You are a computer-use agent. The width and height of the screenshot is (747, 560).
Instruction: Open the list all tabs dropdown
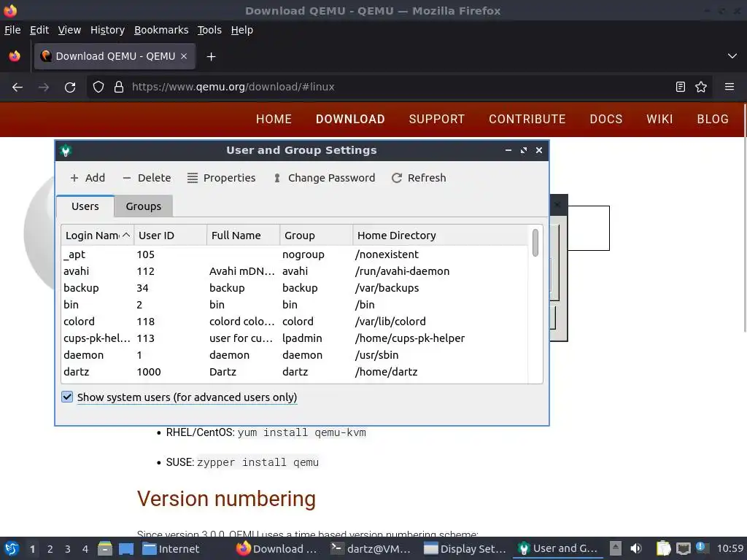[732, 56]
